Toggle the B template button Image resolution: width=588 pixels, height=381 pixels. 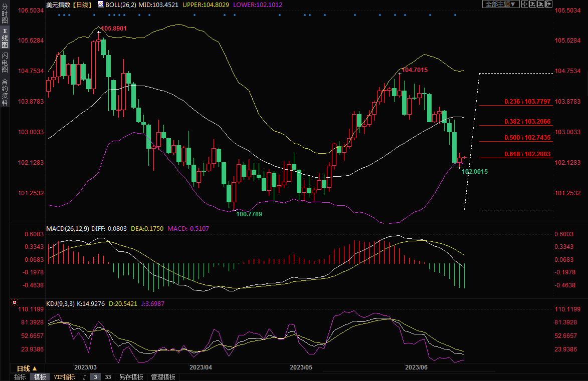pyautogui.click(x=95, y=377)
